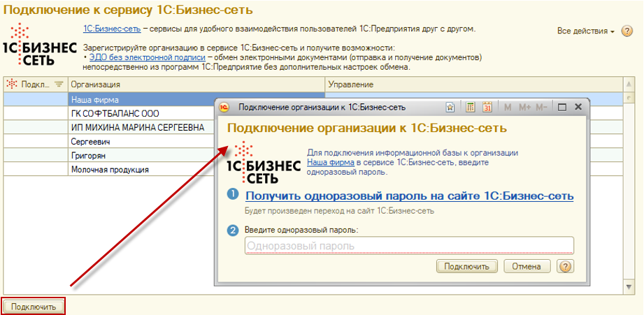Click the Организация column header

(x=196, y=85)
